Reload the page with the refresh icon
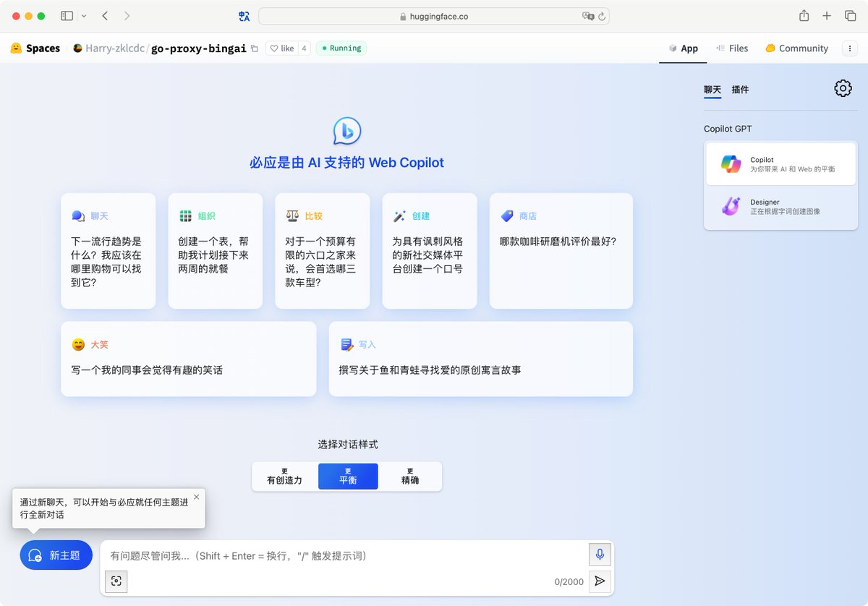This screenshot has height=606, width=868. click(602, 16)
